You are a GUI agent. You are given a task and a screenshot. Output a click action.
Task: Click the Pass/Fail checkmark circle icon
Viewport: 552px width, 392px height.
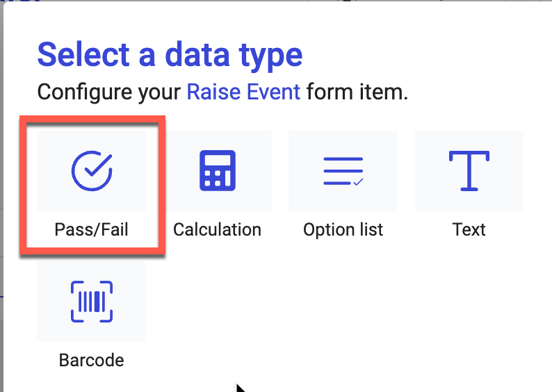[x=92, y=171]
